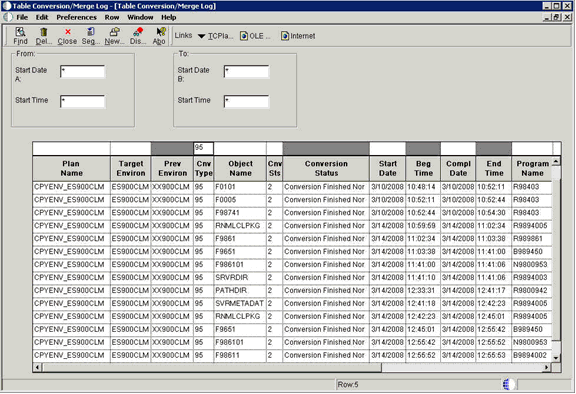This screenshot has height=394, width=576.
Task: Select object name cell SVRMETADAT
Action: click(240, 303)
